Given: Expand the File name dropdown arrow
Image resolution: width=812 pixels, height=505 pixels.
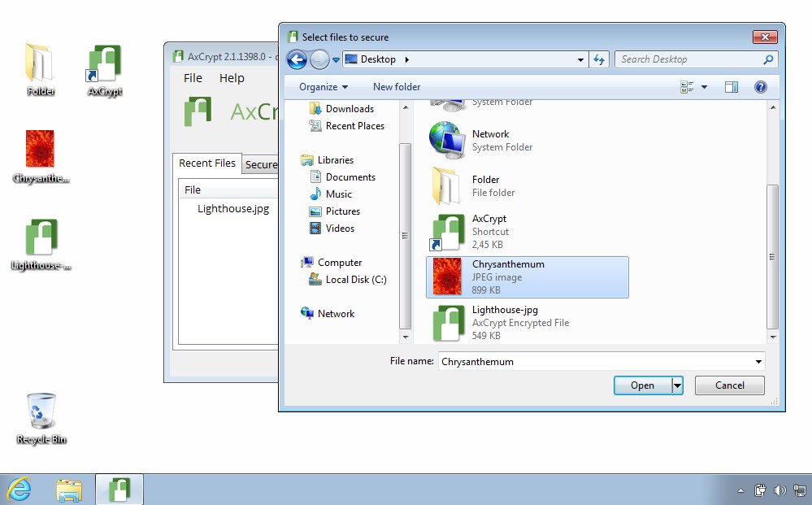Looking at the screenshot, I should (758, 362).
